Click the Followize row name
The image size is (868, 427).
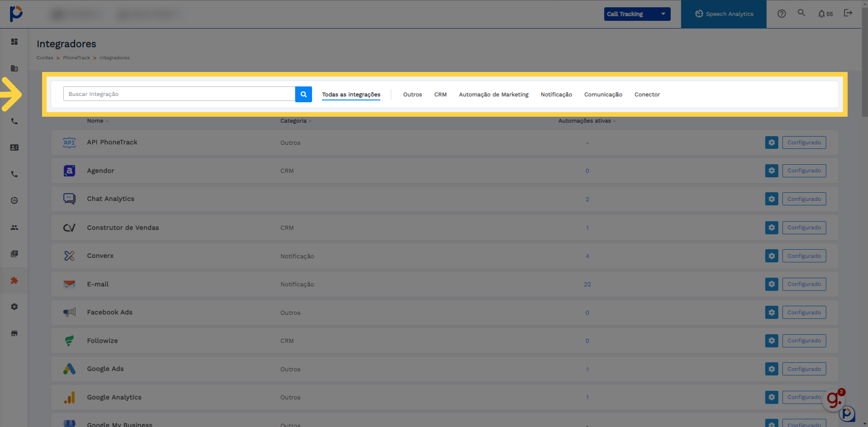pos(102,341)
